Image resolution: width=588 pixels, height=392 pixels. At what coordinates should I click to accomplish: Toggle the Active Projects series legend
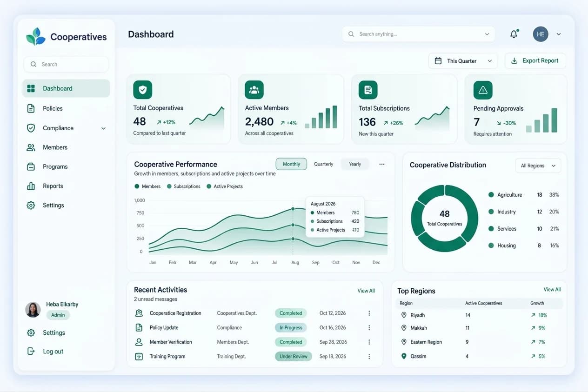coord(224,186)
